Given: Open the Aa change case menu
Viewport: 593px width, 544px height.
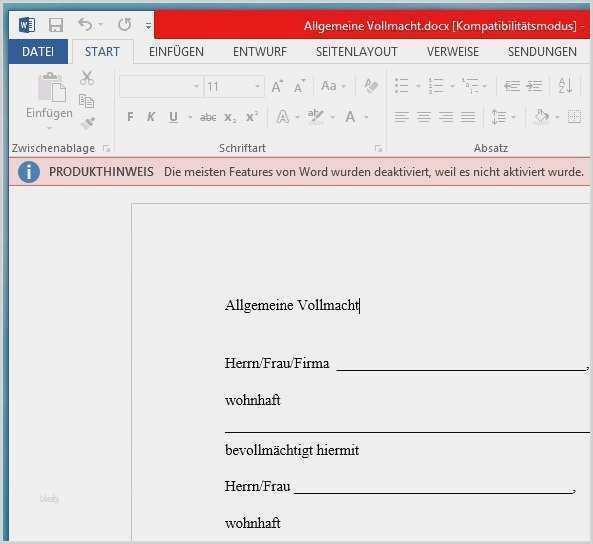Looking at the screenshot, I should [x=333, y=86].
